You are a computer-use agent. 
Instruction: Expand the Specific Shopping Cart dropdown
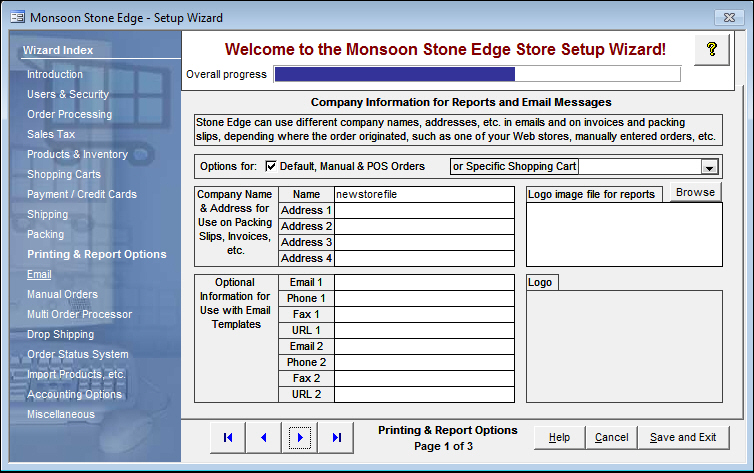(x=710, y=167)
